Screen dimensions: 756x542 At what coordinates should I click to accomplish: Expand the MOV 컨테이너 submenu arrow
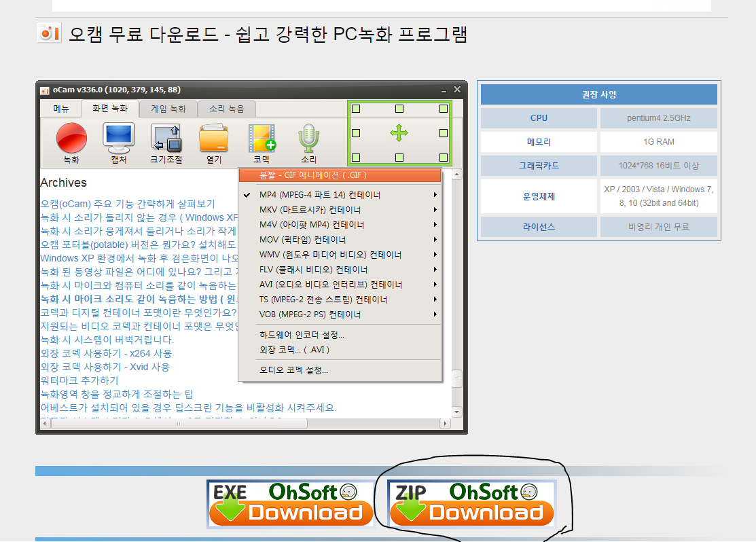435,240
